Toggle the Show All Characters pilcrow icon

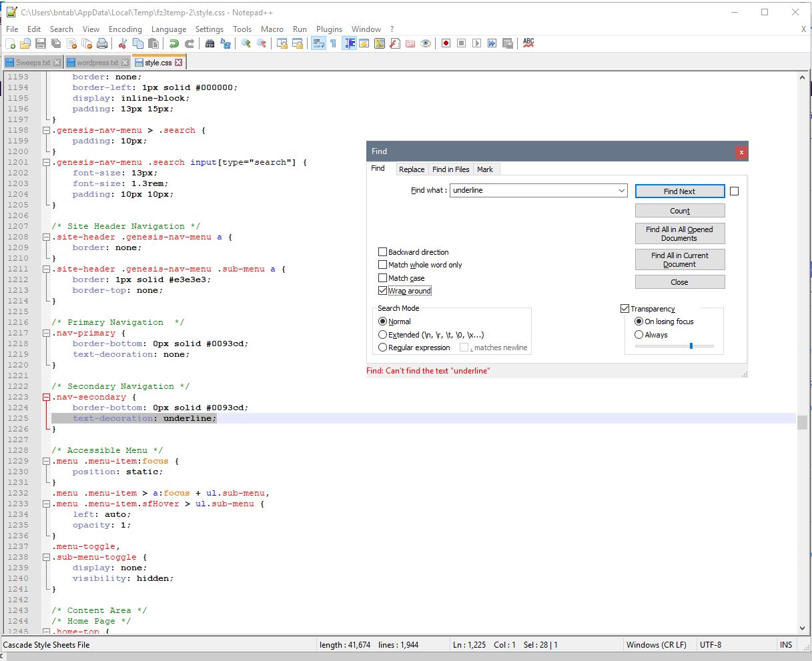click(333, 43)
